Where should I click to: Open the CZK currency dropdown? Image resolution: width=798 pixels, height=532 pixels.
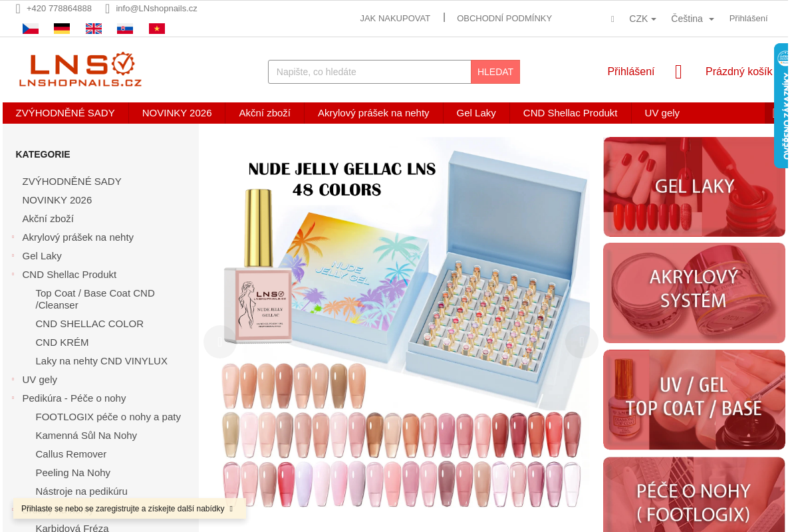[642, 19]
